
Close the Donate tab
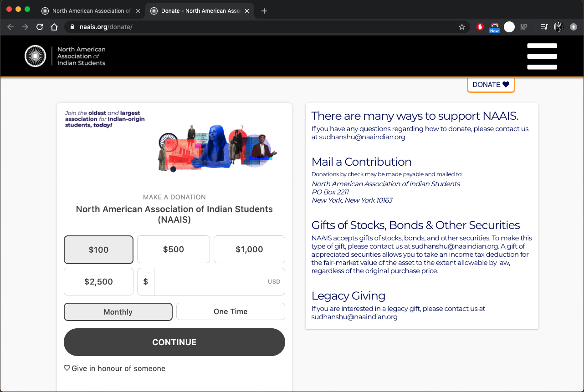pos(247,11)
